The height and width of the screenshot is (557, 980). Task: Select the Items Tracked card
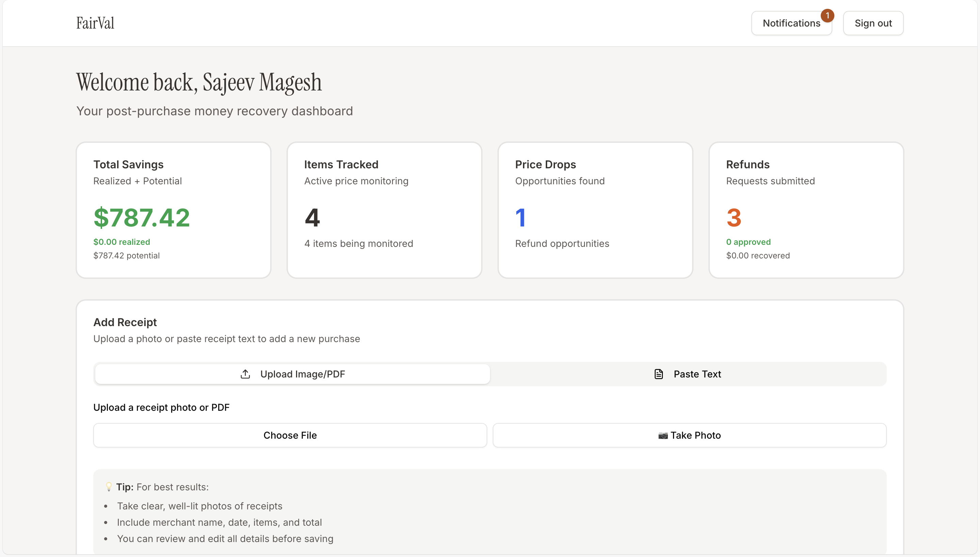(x=384, y=209)
